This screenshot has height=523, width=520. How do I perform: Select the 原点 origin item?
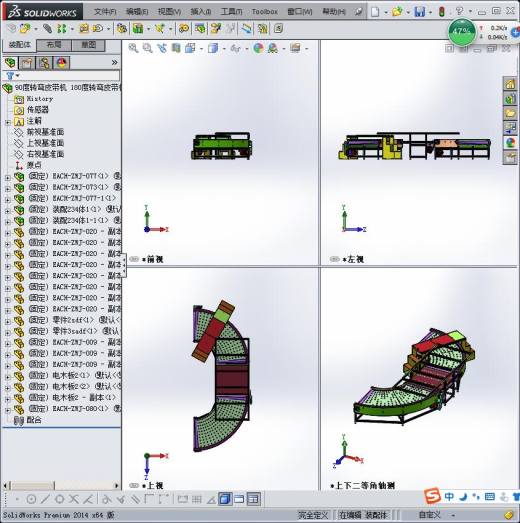pyautogui.click(x=34, y=165)
